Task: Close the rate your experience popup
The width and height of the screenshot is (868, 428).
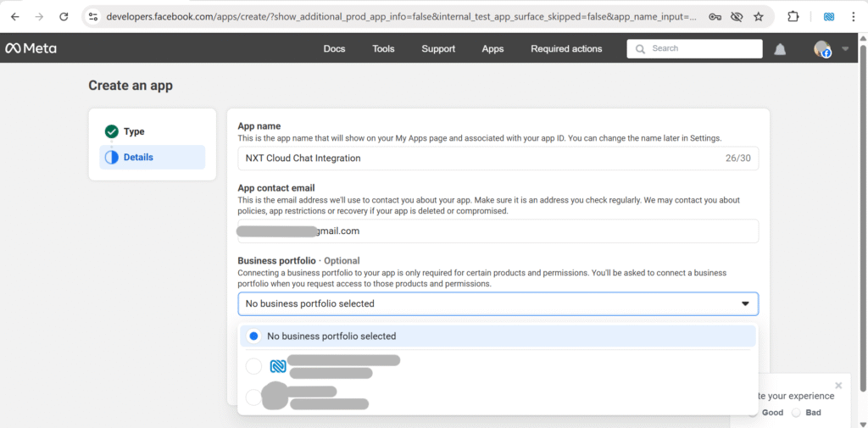Action: pos(838,386)
